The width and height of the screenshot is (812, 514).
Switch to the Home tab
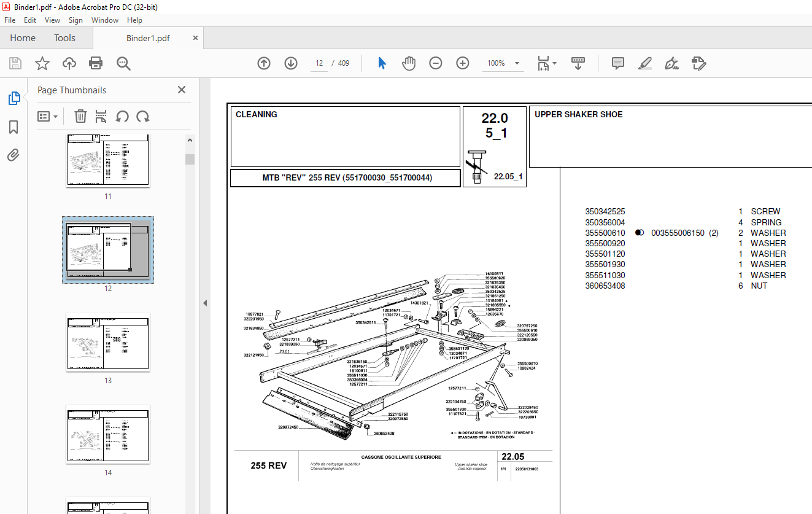pyautogui.click(x=23, y=38)
